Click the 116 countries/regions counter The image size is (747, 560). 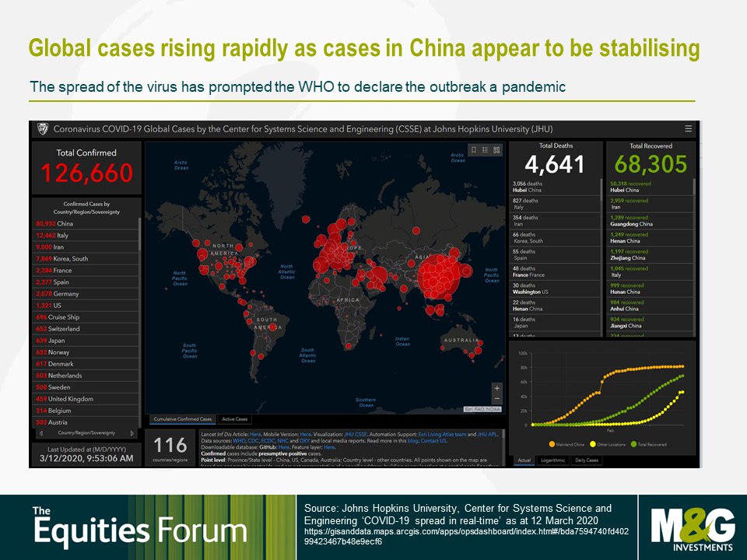point(170,448)
